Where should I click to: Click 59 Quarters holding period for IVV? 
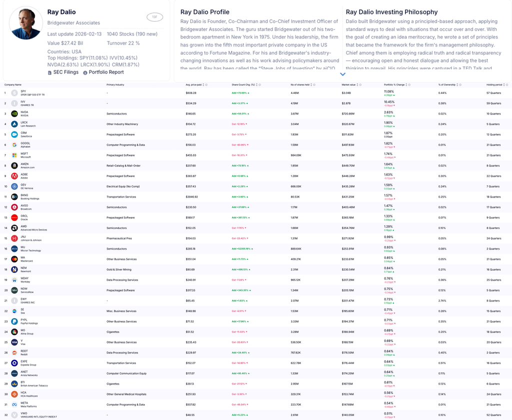tap(493, 103)
